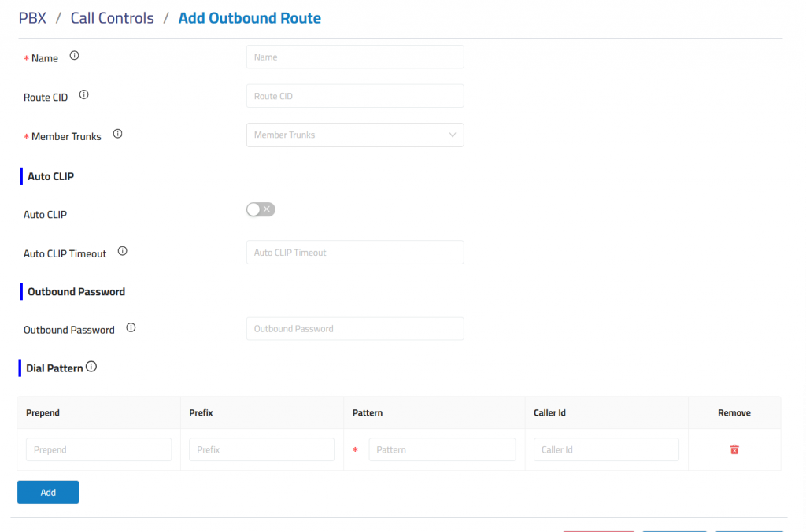Click the Caller Id table input

(x=606, y=450)
